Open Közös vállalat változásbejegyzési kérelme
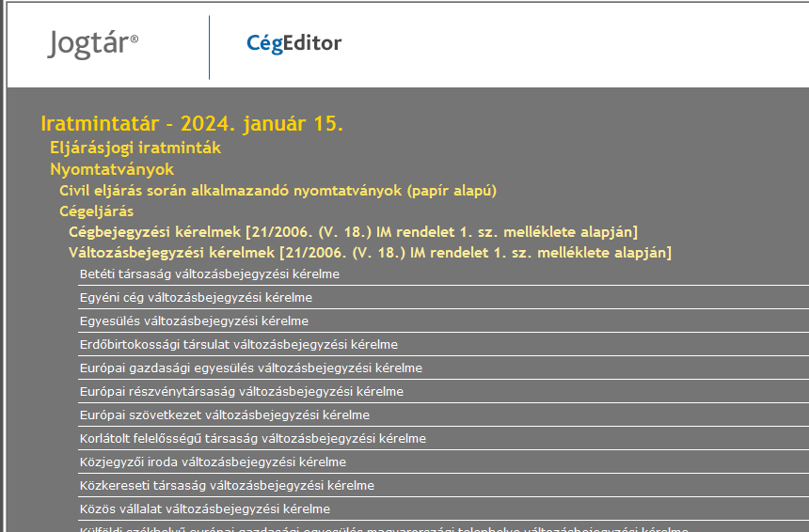809x532 pixels. click(x=205, y=509)
